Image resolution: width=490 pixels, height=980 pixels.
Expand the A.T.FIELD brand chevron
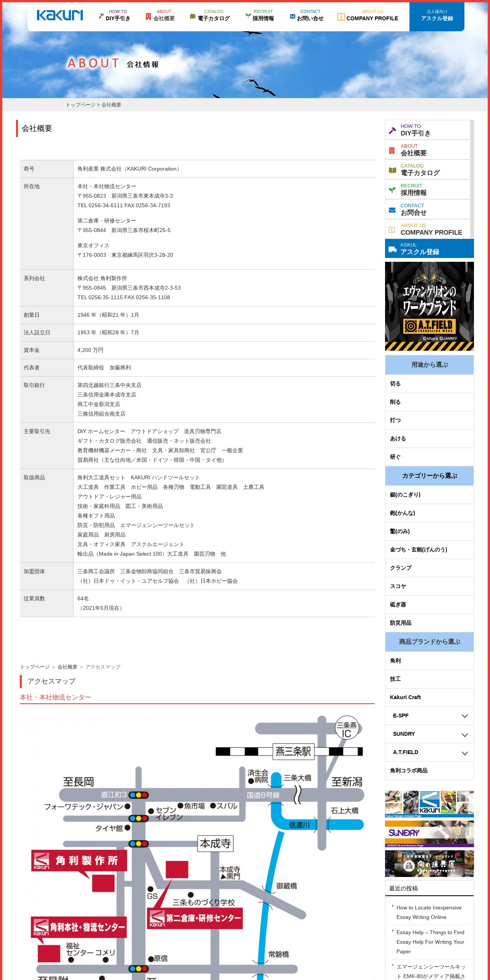pos(464,753)
